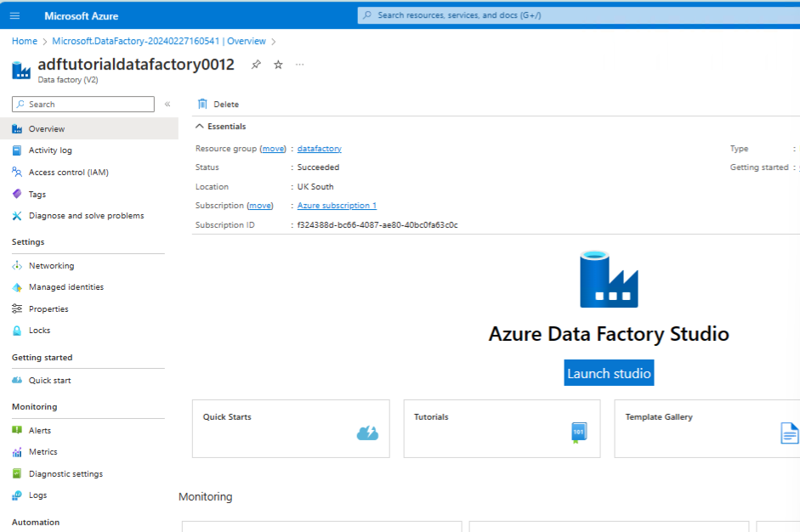Click the Locks padlock icon

tap(17, 331)
